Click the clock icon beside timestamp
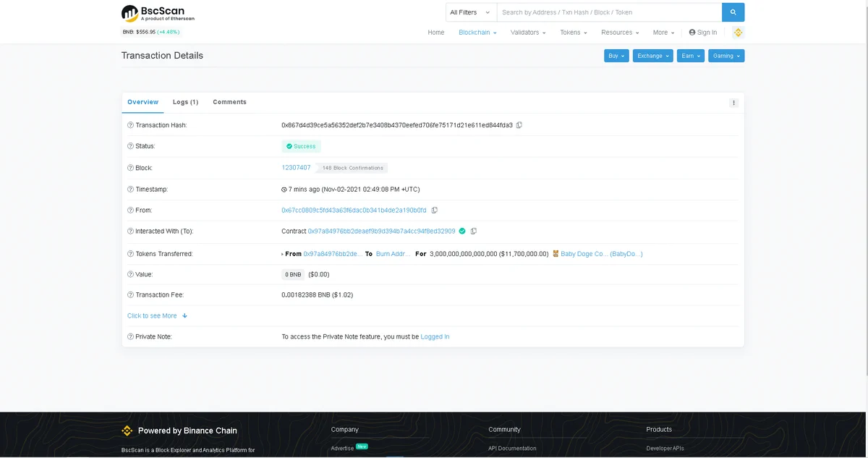Screen dimensions: 868x458 (x=284, y=190)
